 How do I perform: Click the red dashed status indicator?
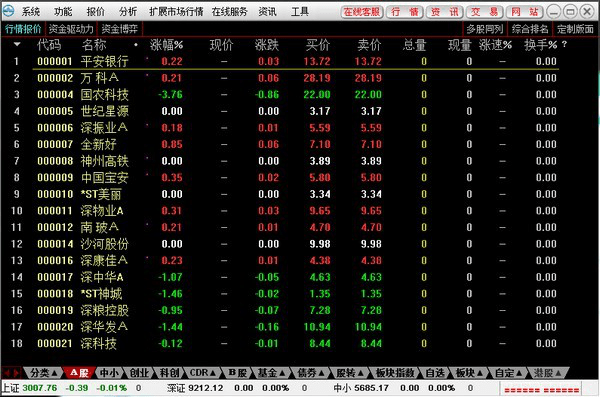(x=541, y=390)
